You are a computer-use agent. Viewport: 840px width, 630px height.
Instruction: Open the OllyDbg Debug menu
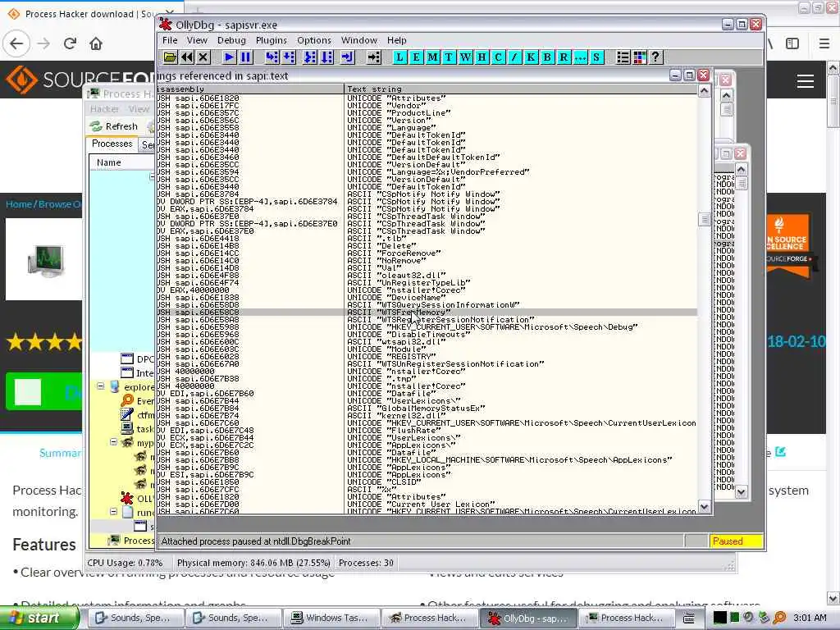231,40
